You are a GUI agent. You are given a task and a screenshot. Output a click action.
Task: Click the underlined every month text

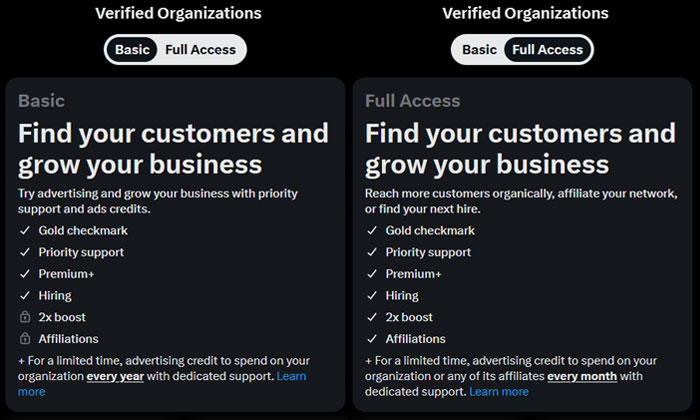coord(582,376)
